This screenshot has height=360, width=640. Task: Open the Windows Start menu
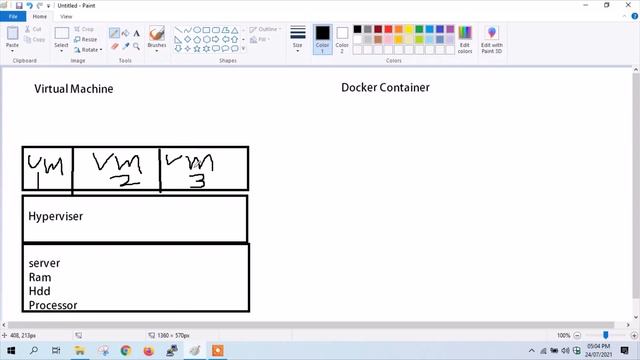click(11, 351)
